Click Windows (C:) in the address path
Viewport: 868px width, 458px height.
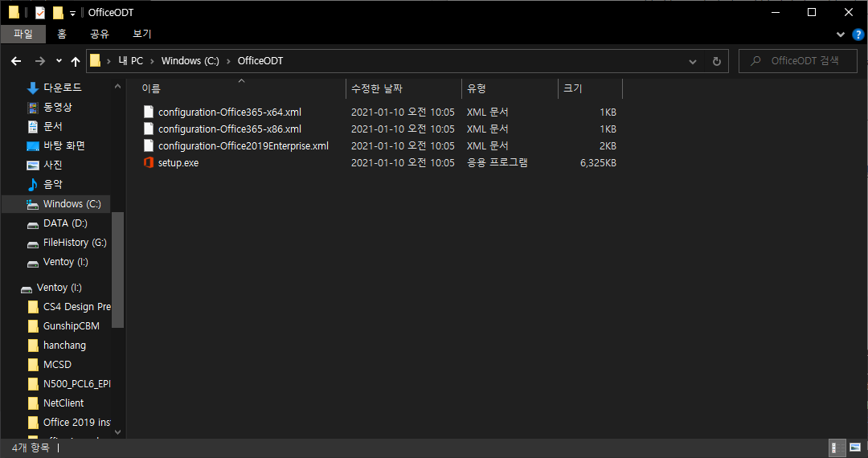tap(190, 61)
